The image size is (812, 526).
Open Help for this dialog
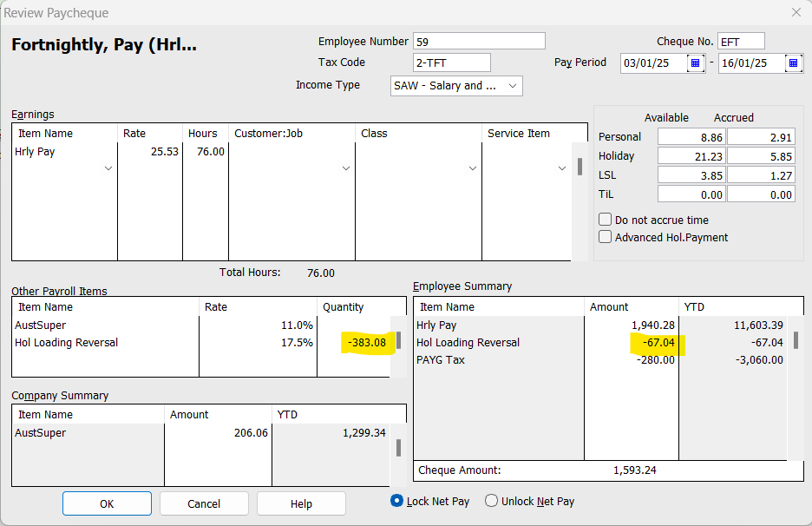[301, 503]
